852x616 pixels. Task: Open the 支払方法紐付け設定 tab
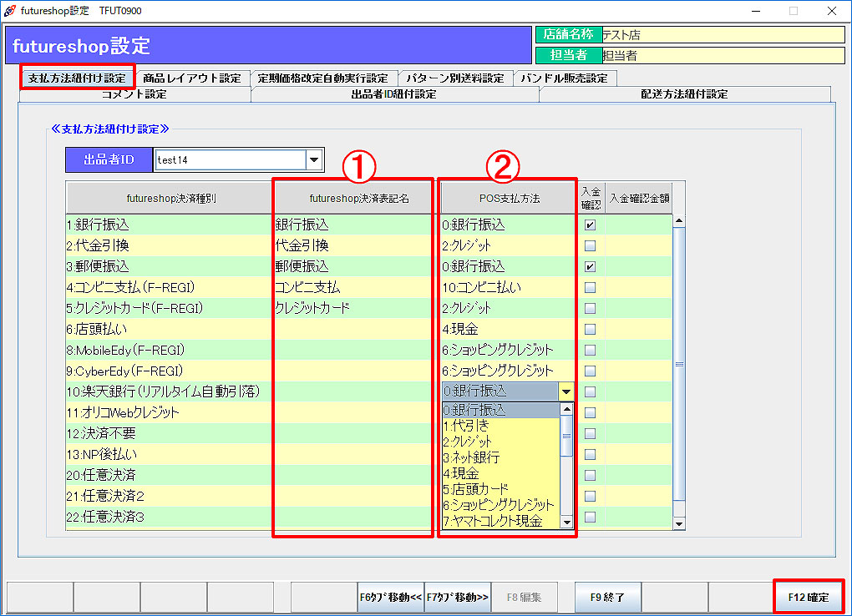(77, 78)
